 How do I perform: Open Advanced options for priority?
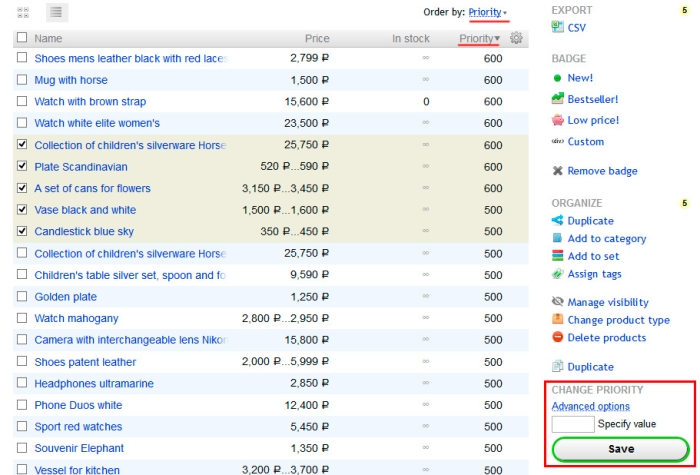590,406
